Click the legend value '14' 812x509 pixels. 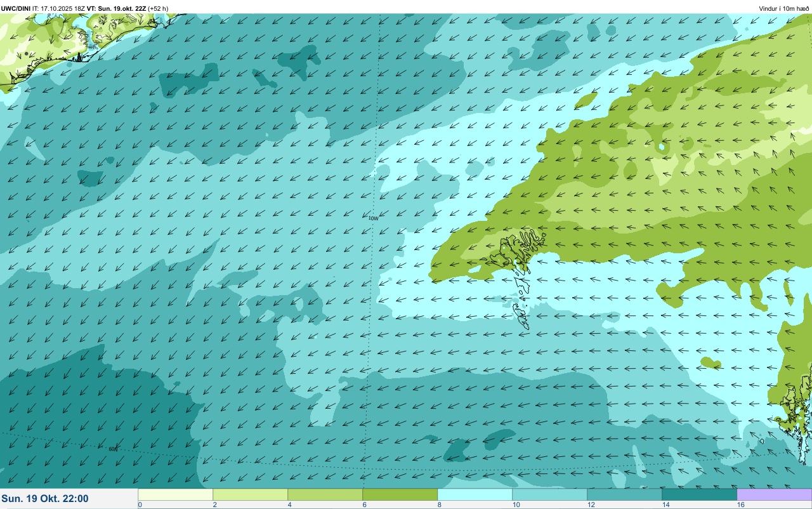pyautogui.click(x=666, y=505)
